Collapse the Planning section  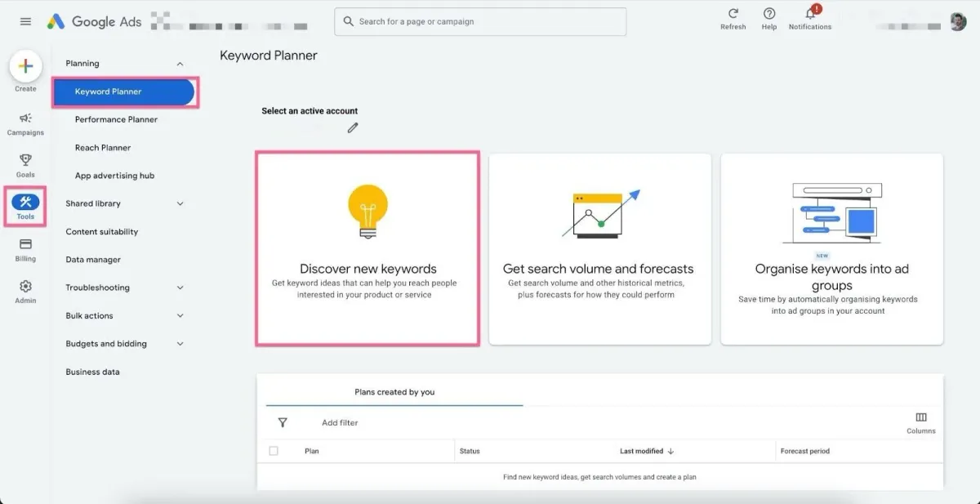[x=180, y=64]
